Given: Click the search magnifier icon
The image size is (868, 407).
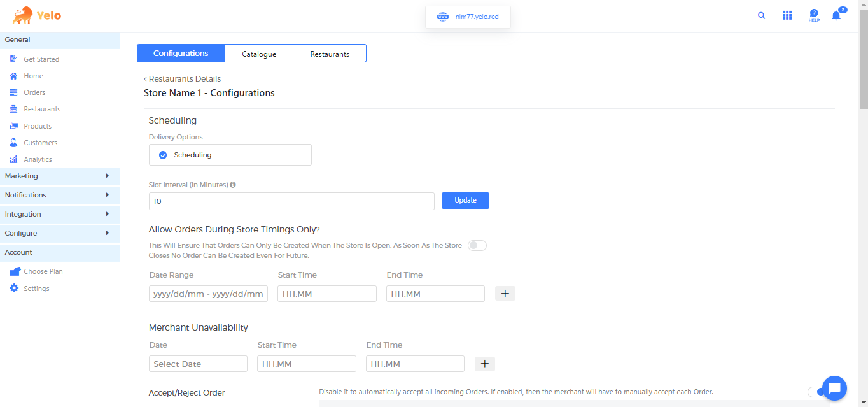Looking at the screenshot, I should click(761, 16).
